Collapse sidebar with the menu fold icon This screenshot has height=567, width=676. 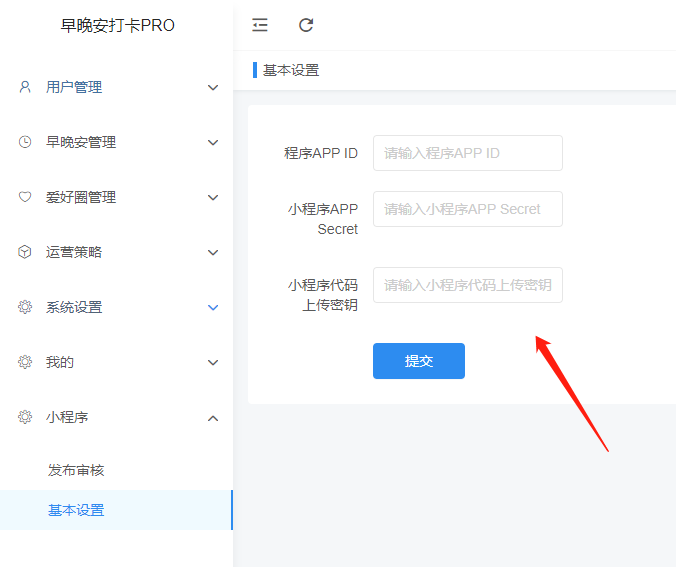pos(260,25)
